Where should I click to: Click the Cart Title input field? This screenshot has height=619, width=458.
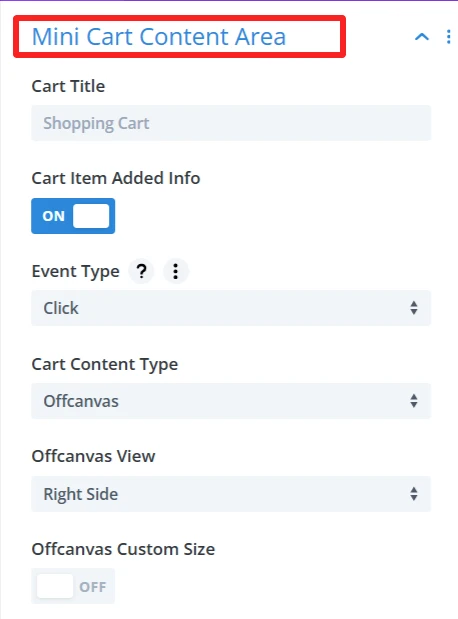[231, 123]
